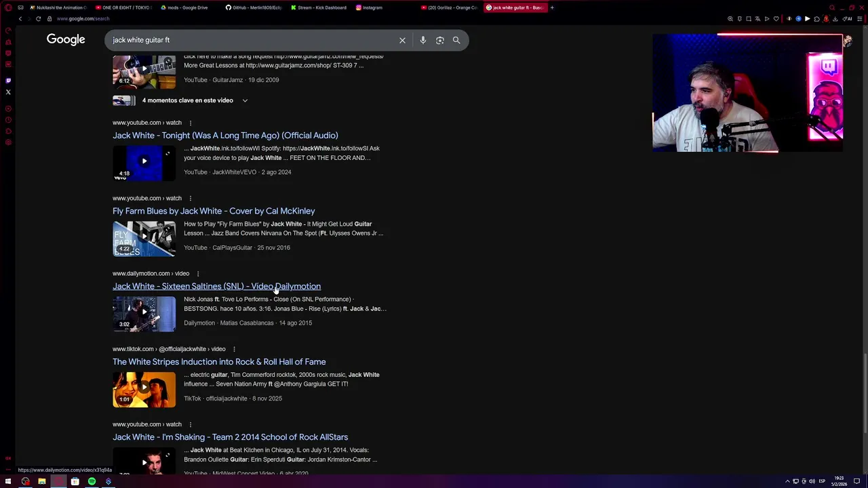Open the translate page icon
The width and height of the screenshot is (868, 488).
(757, 19)
